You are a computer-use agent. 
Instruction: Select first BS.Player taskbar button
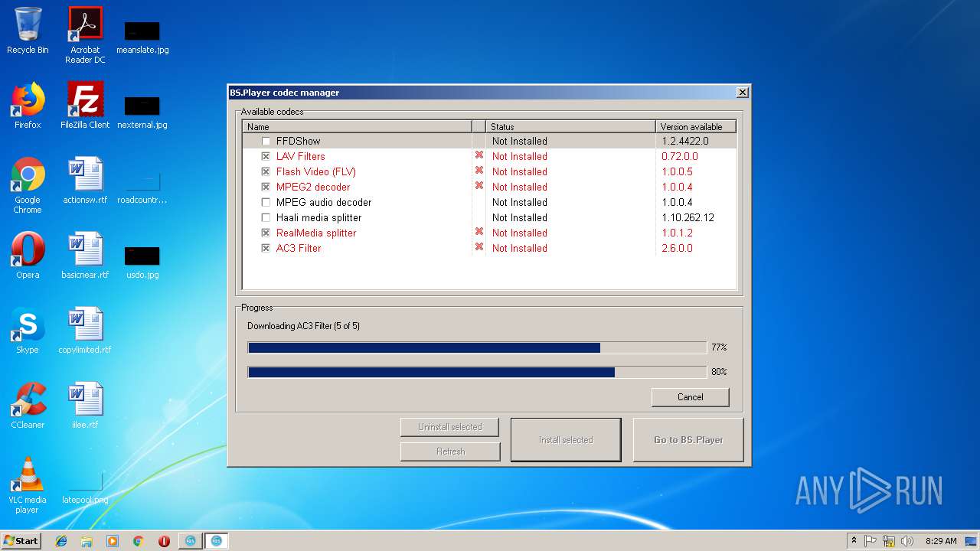[x=191, y=541]
